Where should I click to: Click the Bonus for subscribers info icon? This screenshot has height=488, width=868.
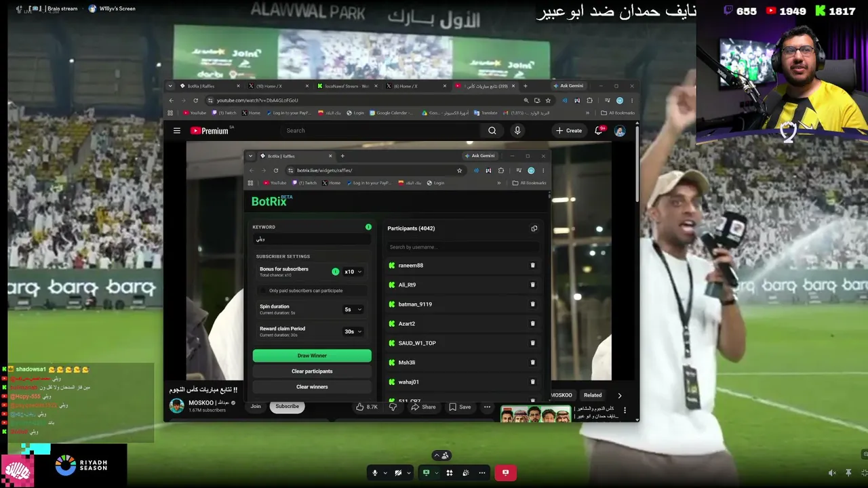click(335, 272)
